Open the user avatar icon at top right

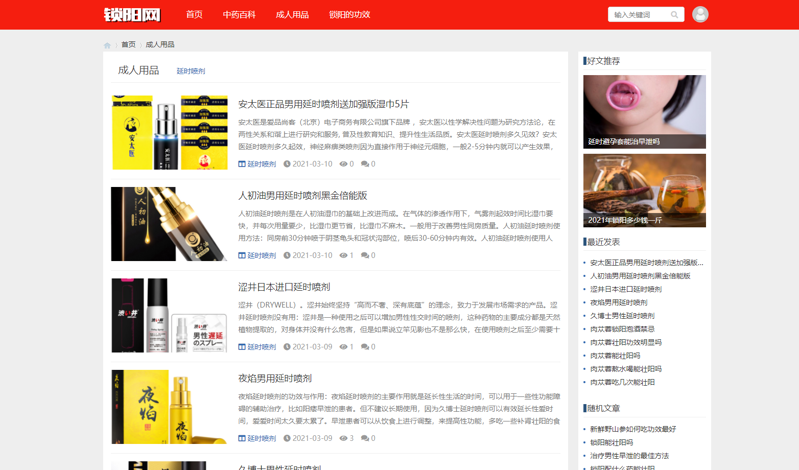coord(700,14)
